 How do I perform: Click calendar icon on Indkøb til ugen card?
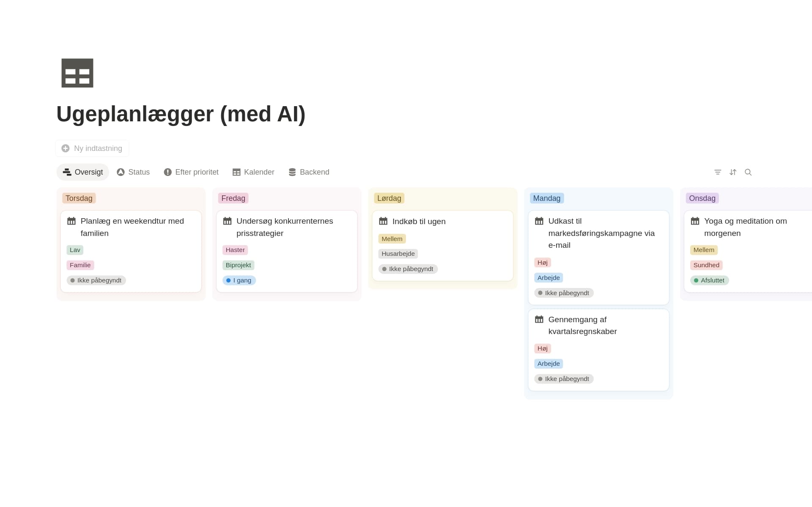pyautogui.click(x=383, y=221)
